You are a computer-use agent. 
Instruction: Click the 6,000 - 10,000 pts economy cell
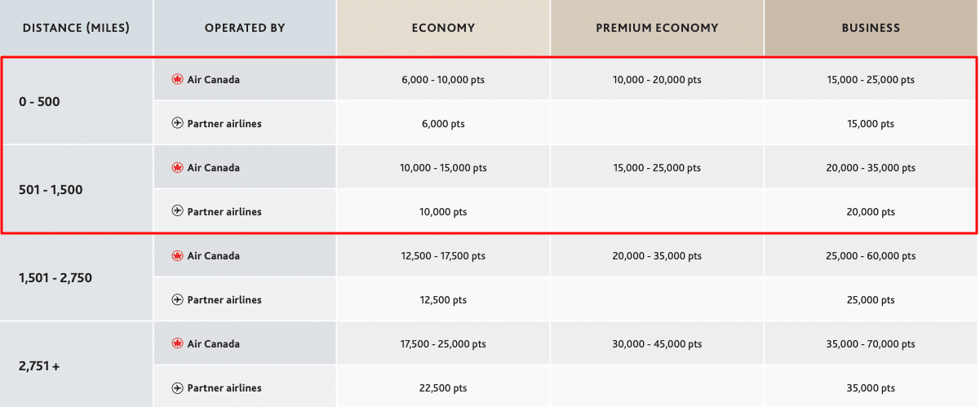coord(443,80)
